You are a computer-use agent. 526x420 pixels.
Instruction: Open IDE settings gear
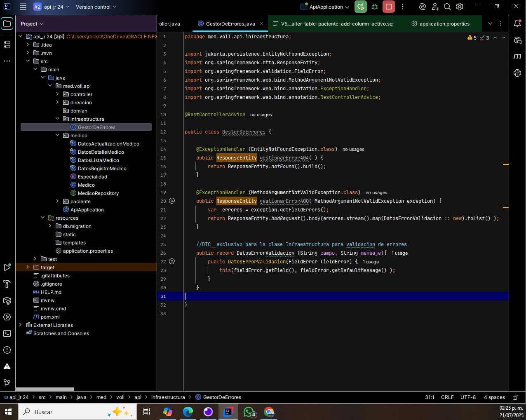[x=460, y=7]
